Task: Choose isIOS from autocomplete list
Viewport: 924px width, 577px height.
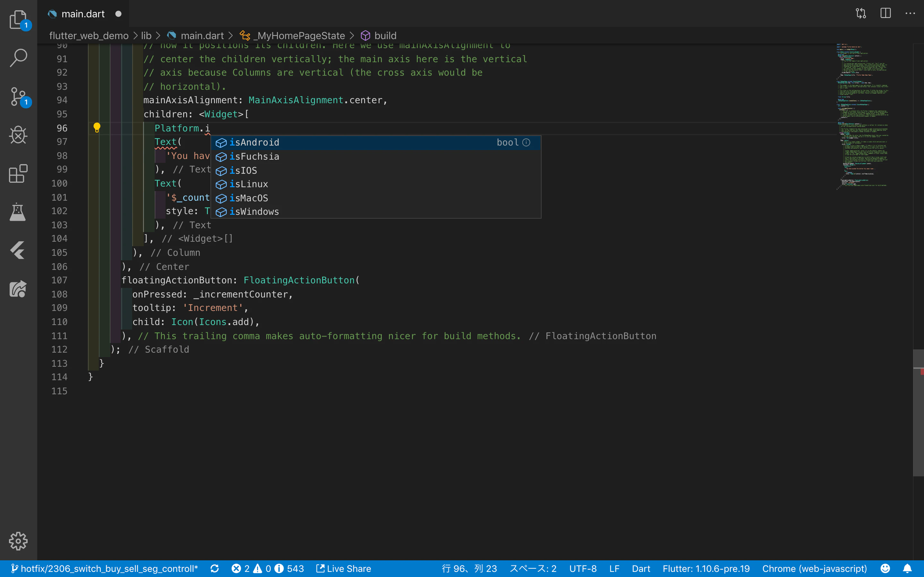Action: pos(243,170)
